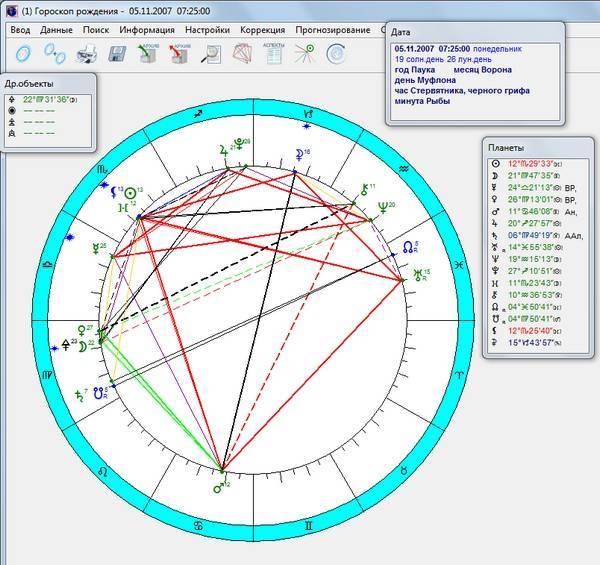The height and width of the screenshot is (565, 600).
Task: Click the printer icon in toolbar
Action: (87, 52)
